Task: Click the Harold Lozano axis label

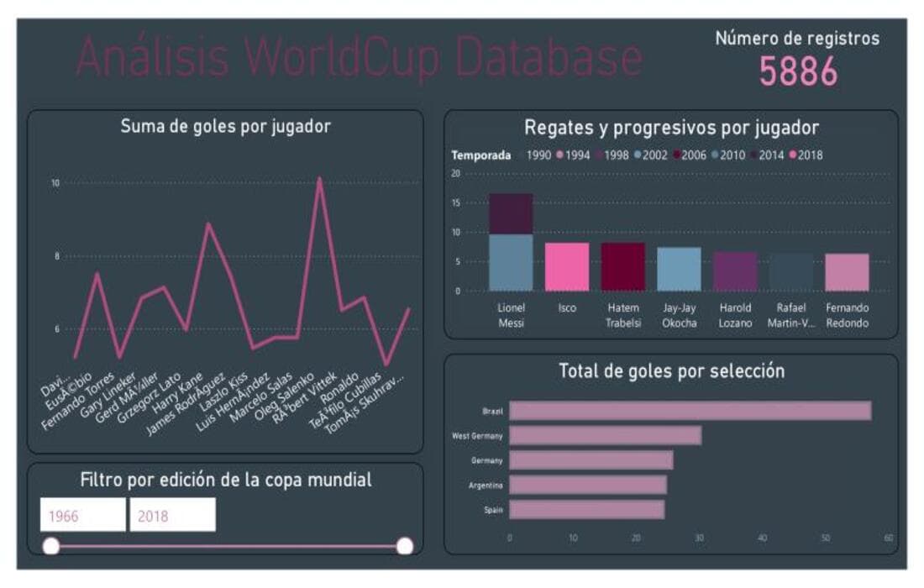Action: [735, 315]
